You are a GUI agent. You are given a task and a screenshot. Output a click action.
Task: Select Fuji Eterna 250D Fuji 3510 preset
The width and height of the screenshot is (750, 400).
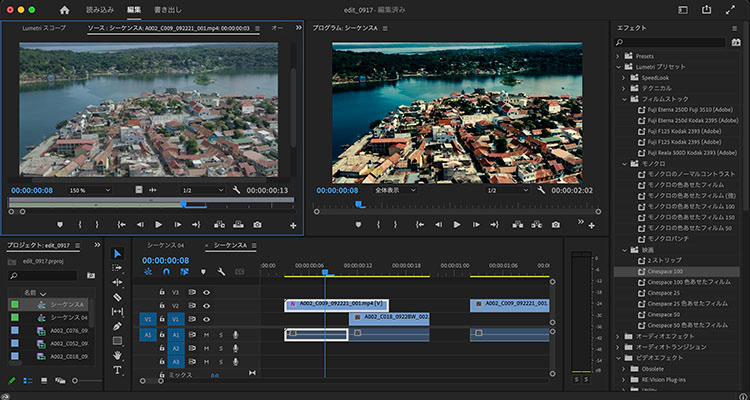[688, 110]
